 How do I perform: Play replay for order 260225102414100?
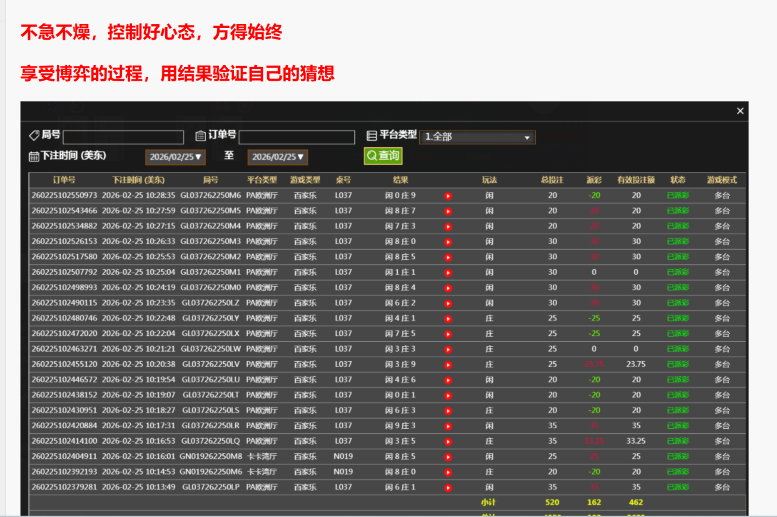[x=448, y=442]
